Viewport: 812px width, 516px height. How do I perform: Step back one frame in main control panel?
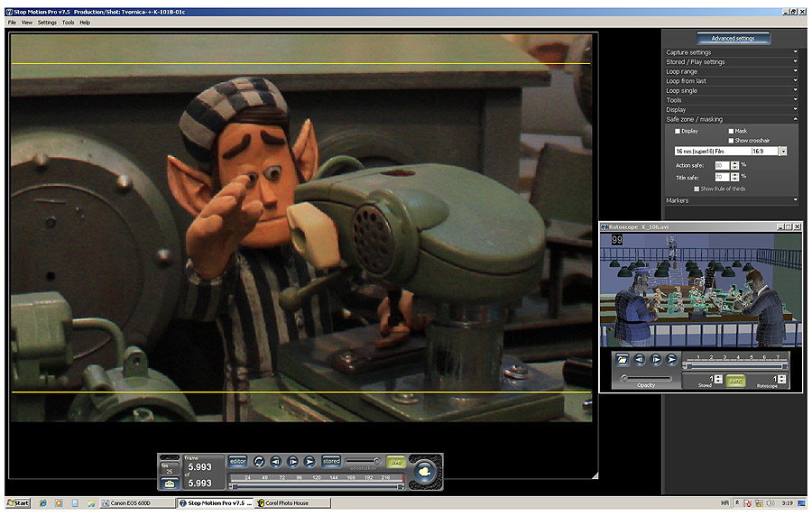coord(276,461)
